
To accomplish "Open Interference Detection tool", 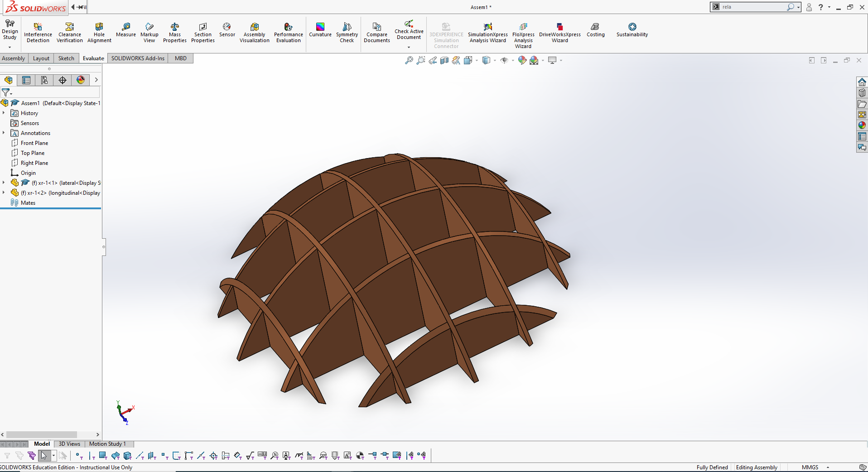I will (38, 33).
